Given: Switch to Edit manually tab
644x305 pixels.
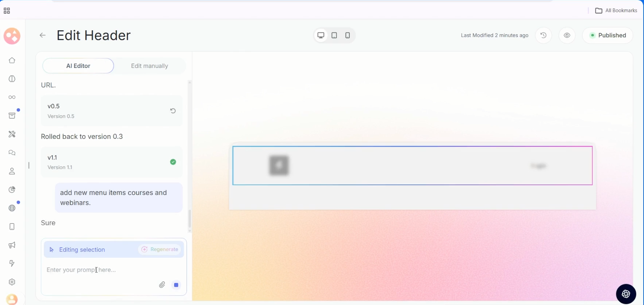Looking at the screenshot, I should pyautogui.click(x=149, y=66).
